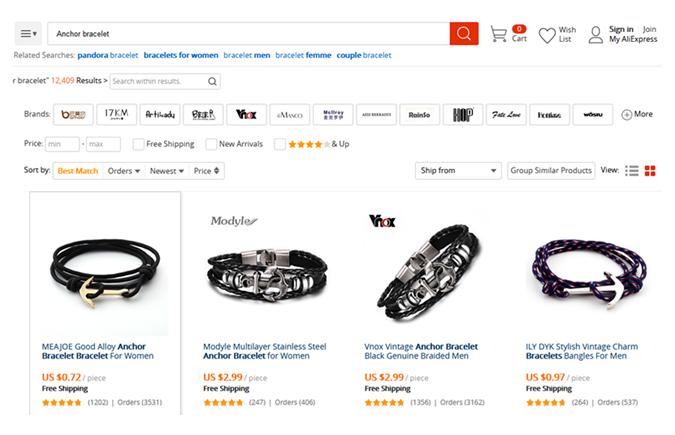675x435 pixels.
Task: Sort results by Orders
Action: [x=123, y=171]
